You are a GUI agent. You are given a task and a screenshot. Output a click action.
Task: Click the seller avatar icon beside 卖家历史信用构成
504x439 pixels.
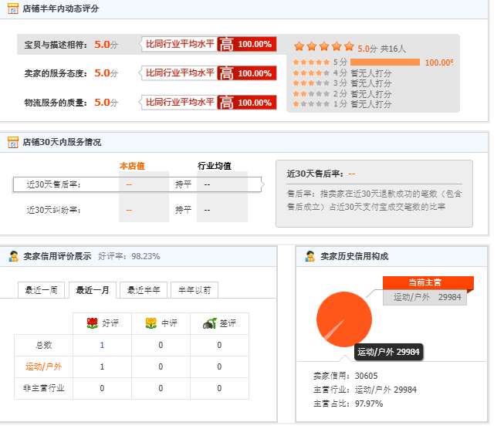click(x=310, y=256)
